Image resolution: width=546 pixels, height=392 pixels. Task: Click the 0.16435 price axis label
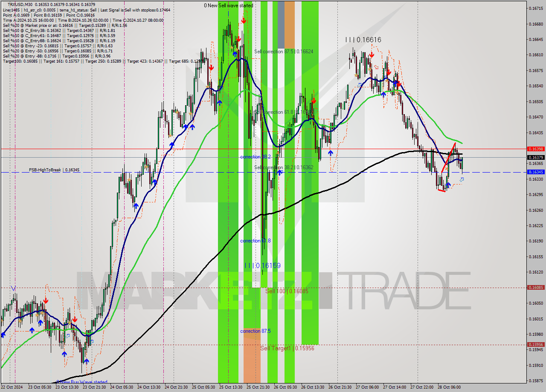pos(536,133)
